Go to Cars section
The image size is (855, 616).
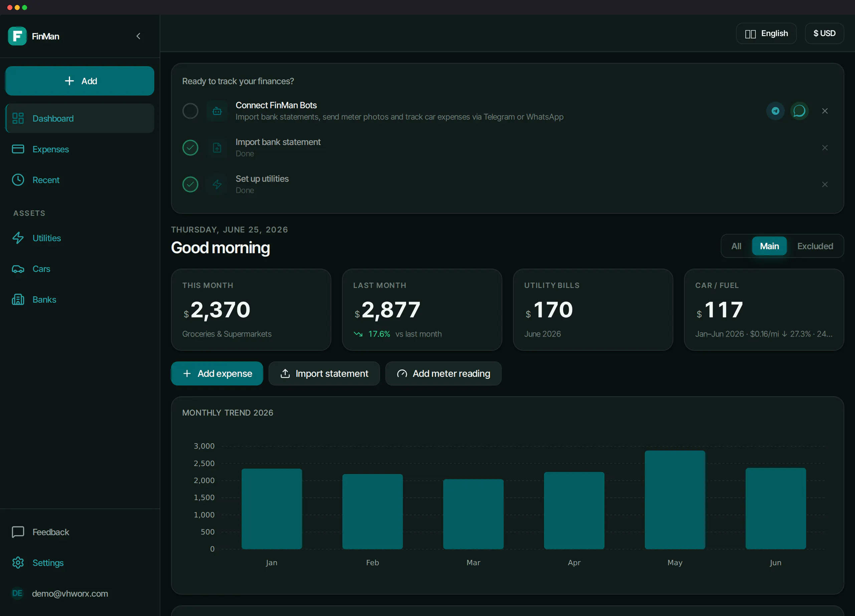coord(80,269)
